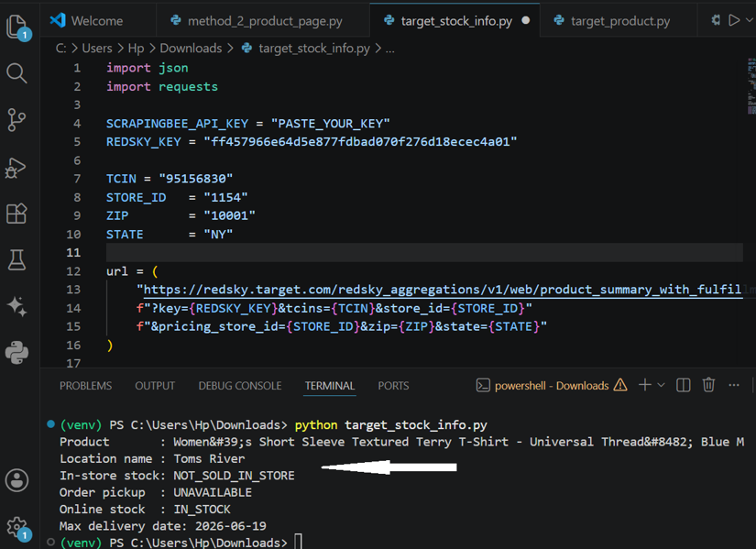The image size is (756, 549).
Task: Click the pricing_store_id f-string on line 15
Action: coord(342,326)
